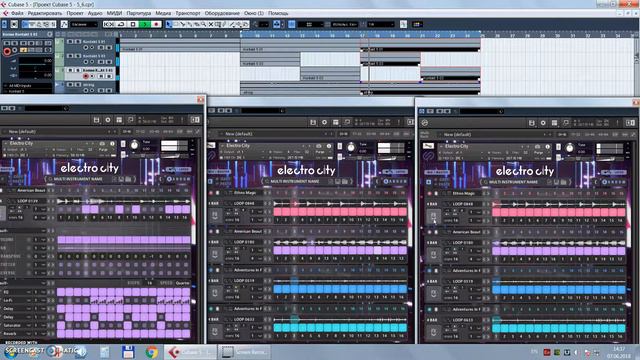Select the Zoom magnifier tool in Cubase toolbar
This screenshot has height=360, width=640.
[x=204, y=24]
